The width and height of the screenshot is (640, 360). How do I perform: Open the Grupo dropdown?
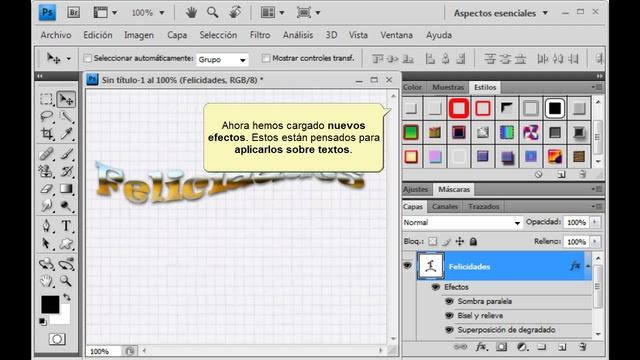(x=222, y=60)
